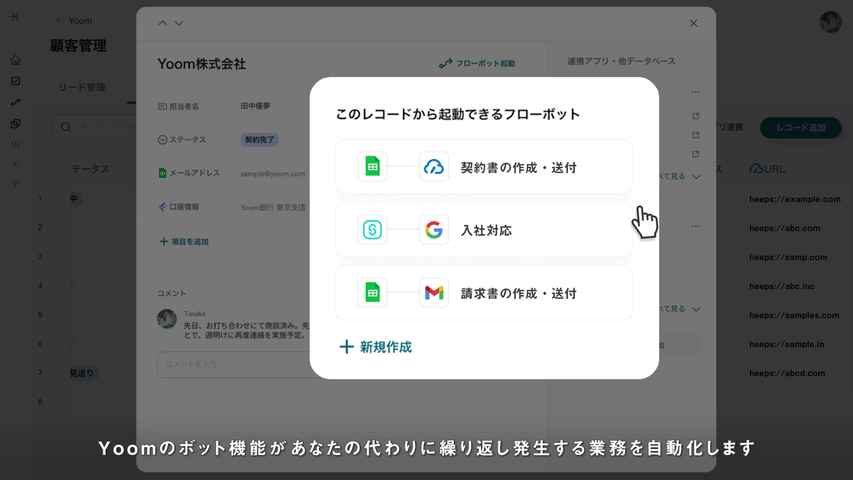Open the lower three-dot menu in right panel
853x480 pixels.
[x=696, y=226]
